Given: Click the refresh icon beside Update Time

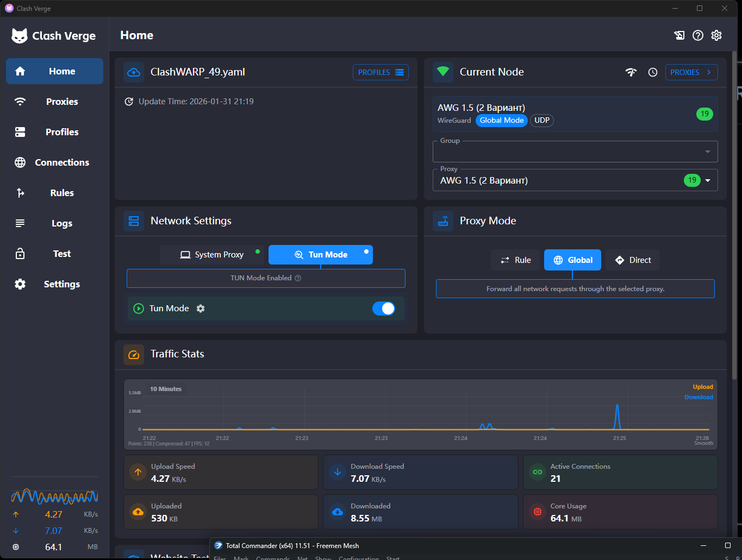Looking at the screenshot, I should click(x=129, y=102).
